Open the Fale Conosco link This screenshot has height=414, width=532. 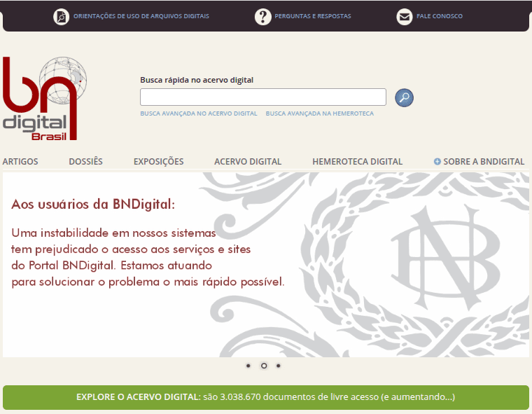(x=440, y=16)
